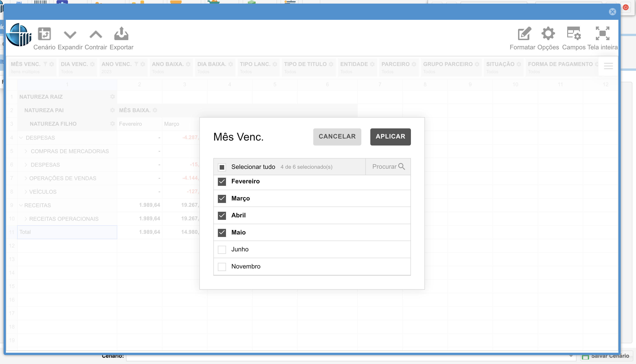The height and width of the screenshot is (364, 636).
Task: Click the Cenário toolbar icon
Action: click(44, 34)
